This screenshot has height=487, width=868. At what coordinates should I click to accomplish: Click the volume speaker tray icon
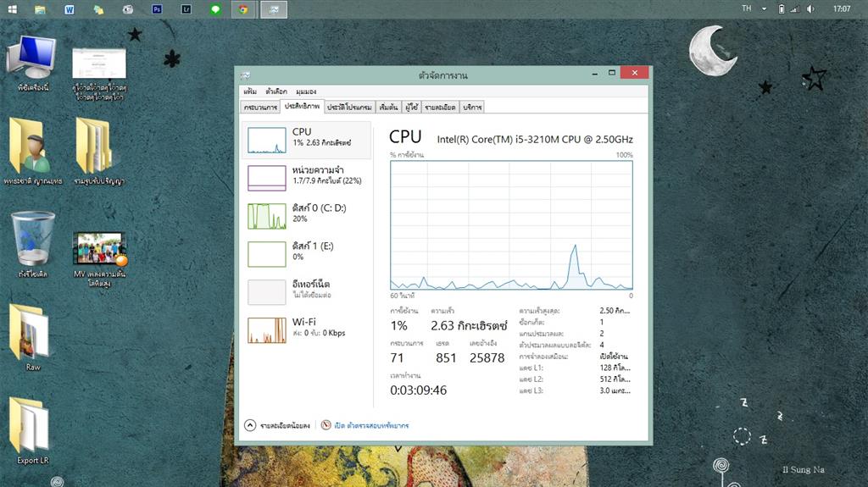(x=810, y=8)
